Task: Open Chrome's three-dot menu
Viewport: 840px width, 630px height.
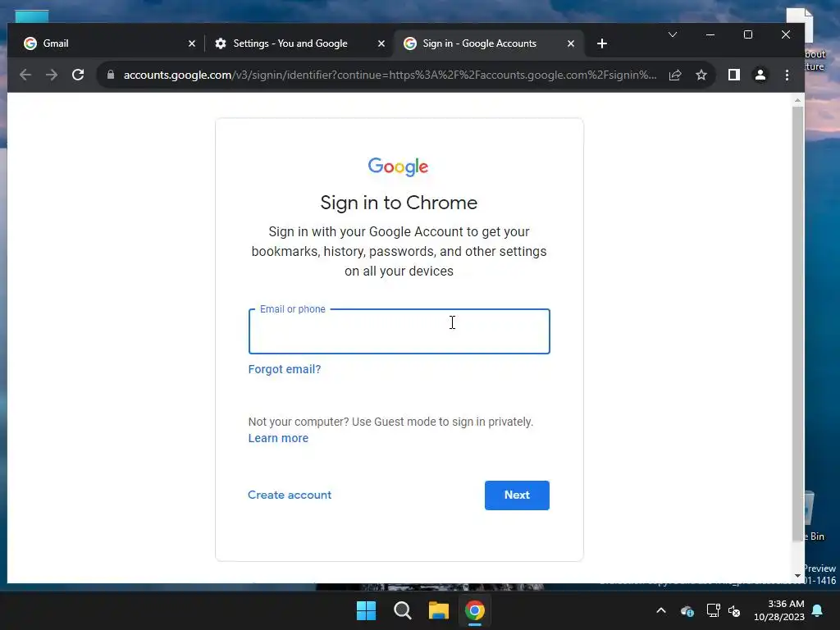Action: pos(787,75)
